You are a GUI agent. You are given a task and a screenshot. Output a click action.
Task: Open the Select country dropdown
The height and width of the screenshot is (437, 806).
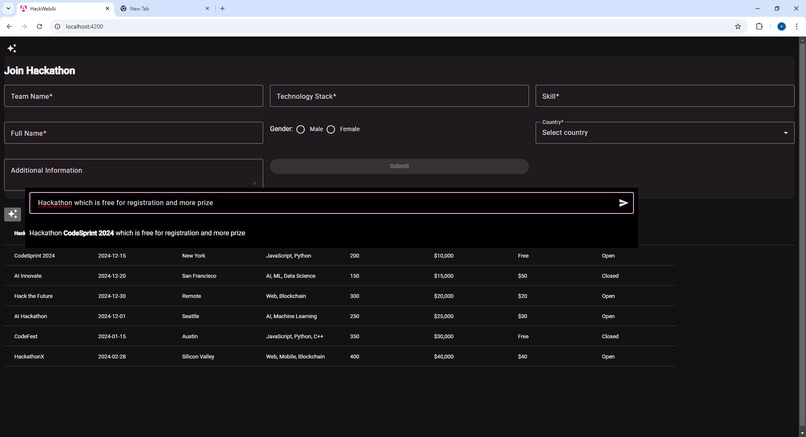pyautogui.click(x=665, y=133)
